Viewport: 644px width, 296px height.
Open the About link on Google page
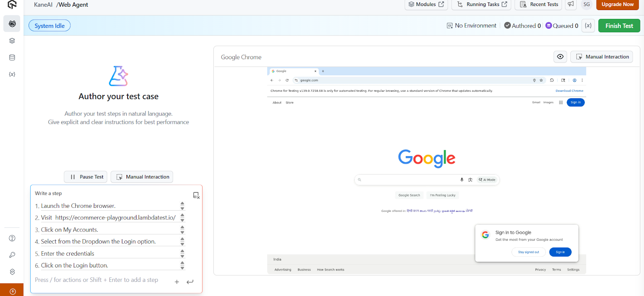pyautogui.click(x=277, y=103)
